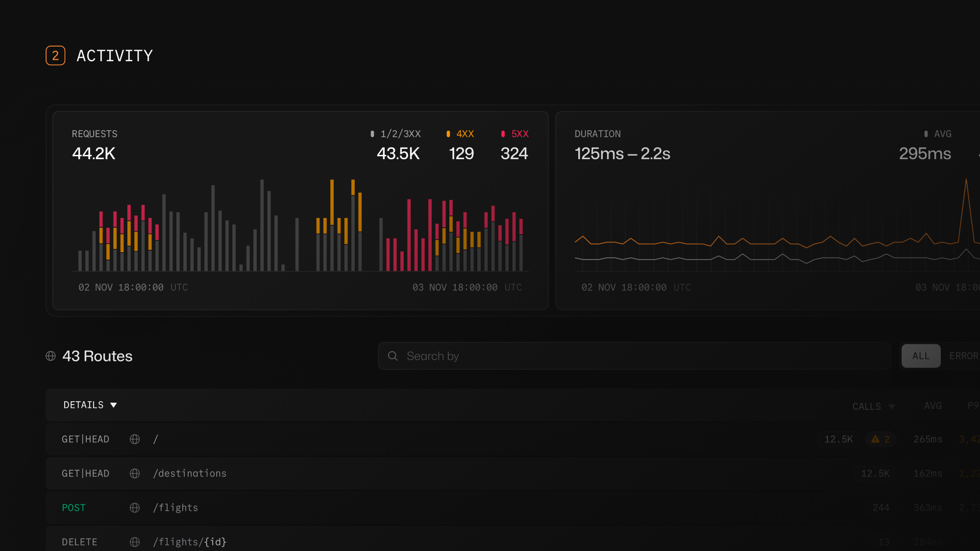Click the globe icon next to /destinations
Screen dimensions: 980x551
click(x=135, y=474)
